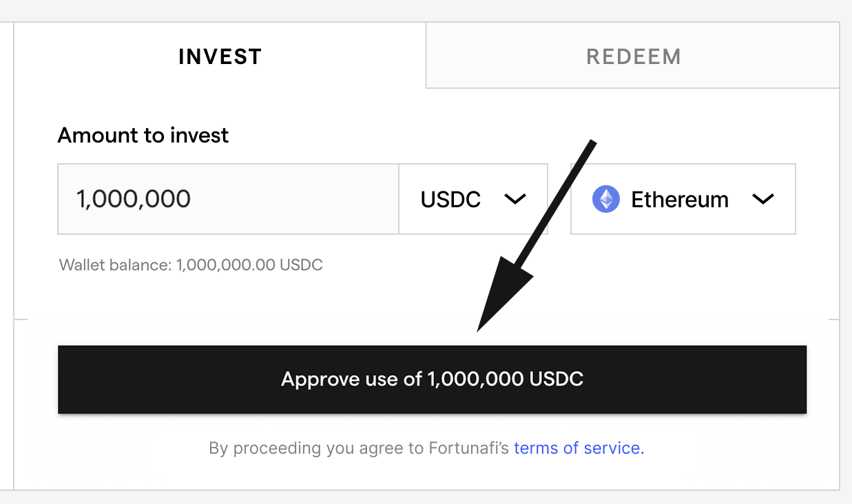Image resolution: width=852 pixels, height=504 pixels.
Task: Switch to the INVEST tab
Action: click(220, 56)
